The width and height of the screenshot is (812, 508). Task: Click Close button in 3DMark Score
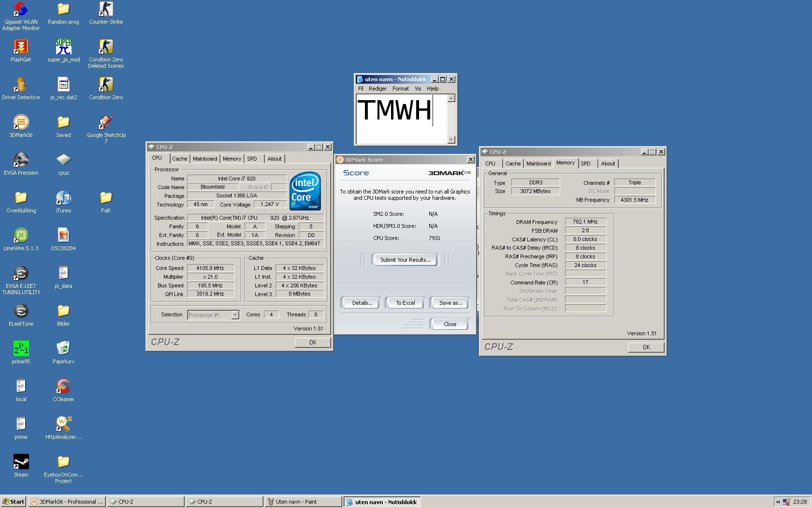point(450,324)
